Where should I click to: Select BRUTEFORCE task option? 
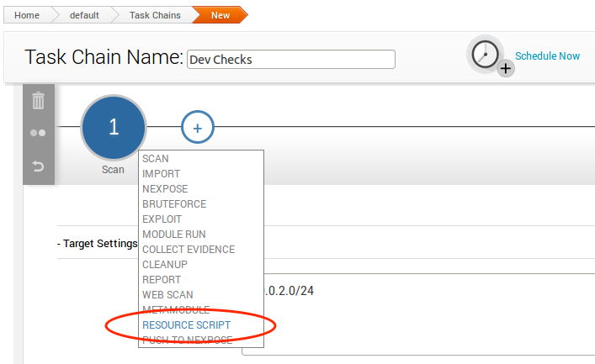(174, 203)
